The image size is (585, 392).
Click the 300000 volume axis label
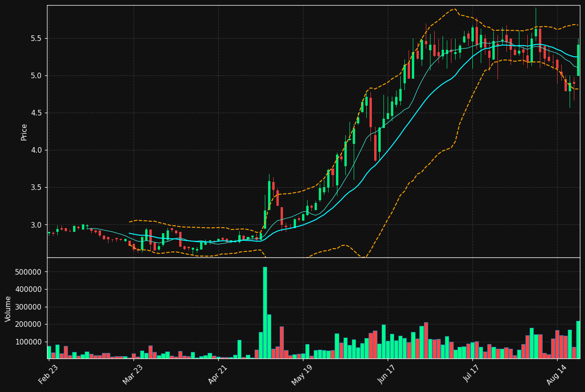(x=28, y=307)
